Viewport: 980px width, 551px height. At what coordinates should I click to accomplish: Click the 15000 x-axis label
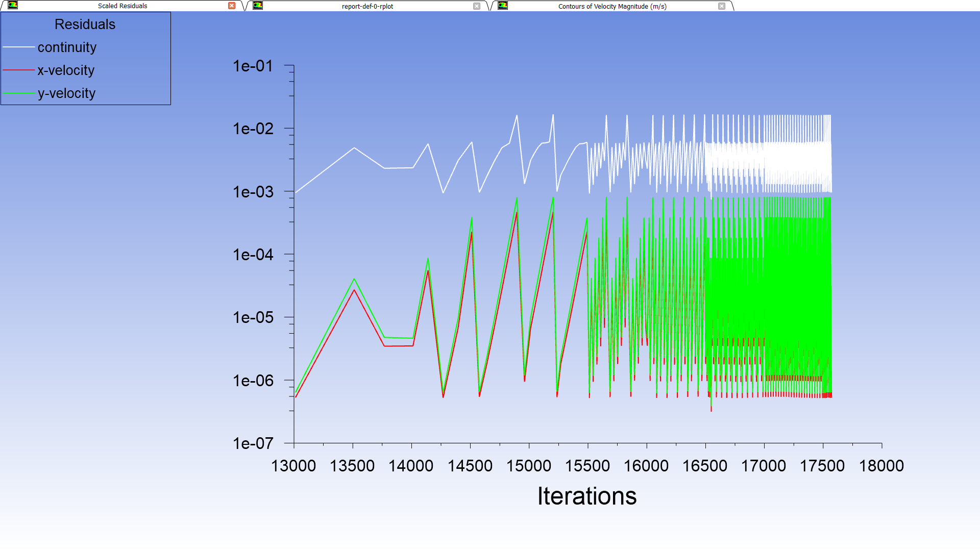[x=529, y=466]
